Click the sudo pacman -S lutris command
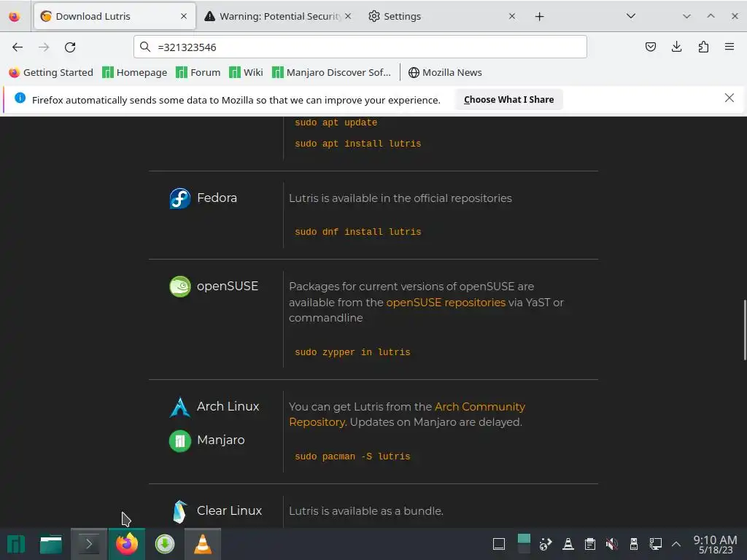 click(352, 456)
